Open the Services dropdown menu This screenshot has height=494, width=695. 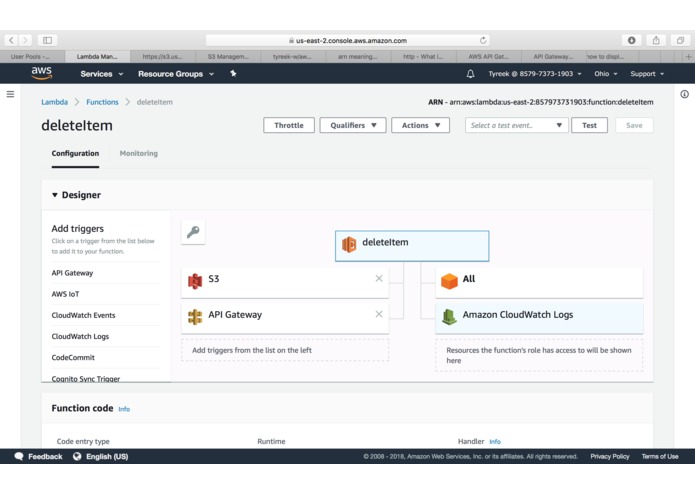pos(102,74)
